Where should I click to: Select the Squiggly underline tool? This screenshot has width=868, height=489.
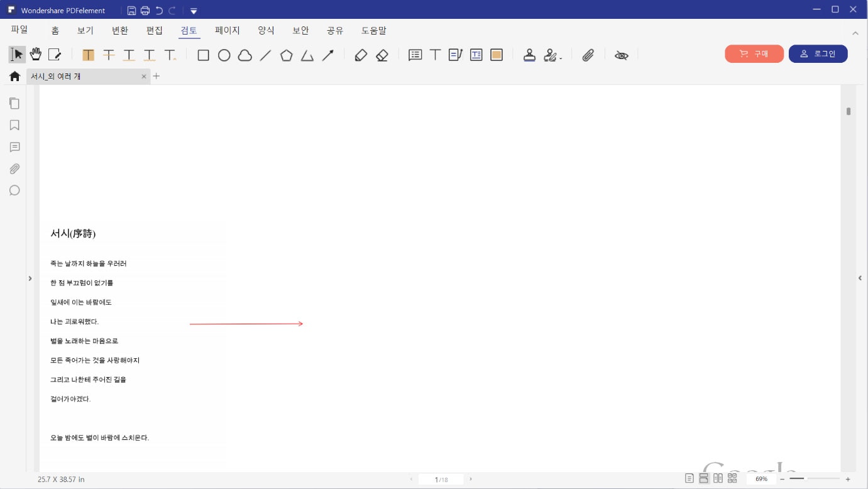149,55
